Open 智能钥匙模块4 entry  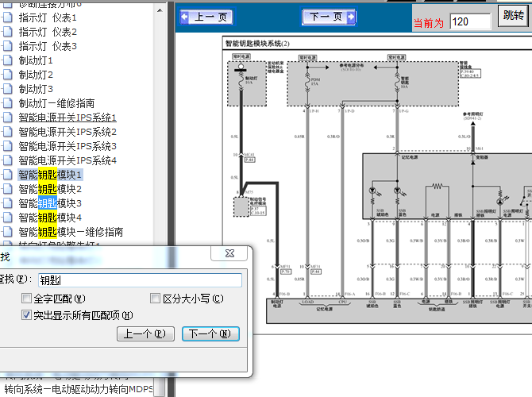(x=50, y=218)
